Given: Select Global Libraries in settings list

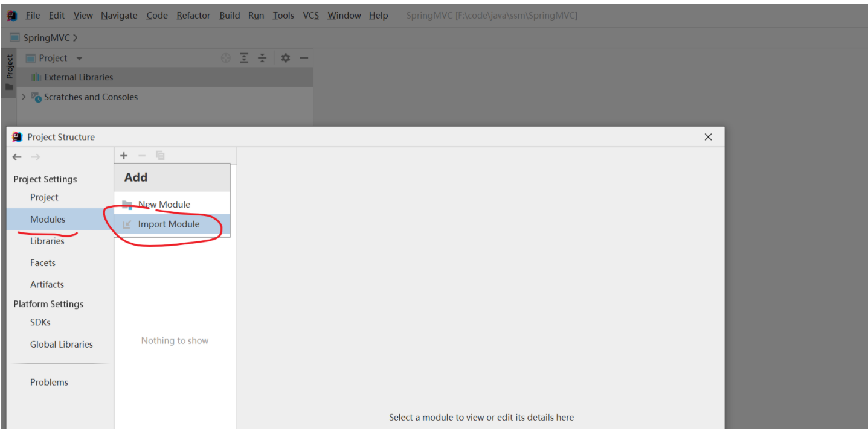Looking at the screenshot, I should (62, 344).
